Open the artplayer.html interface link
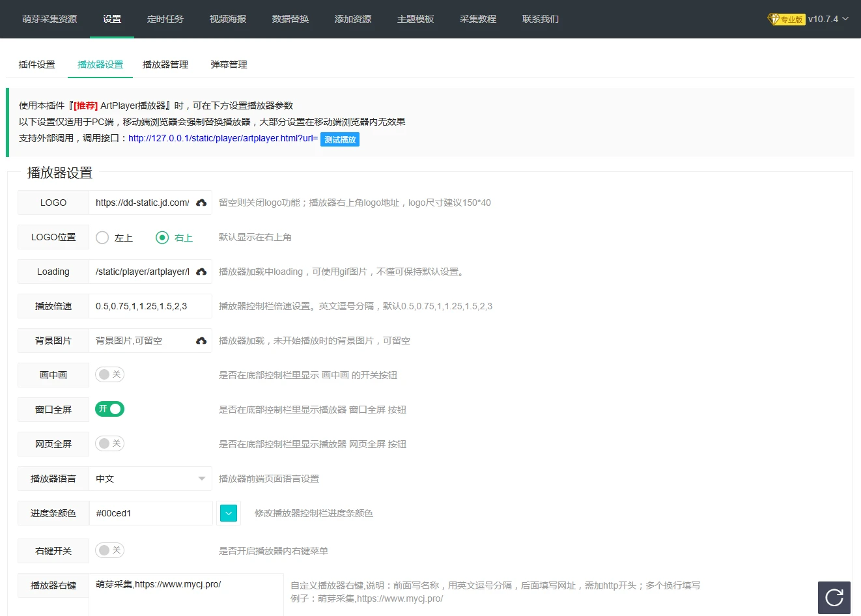This screenshot has width=861, height=616. pos(223,138)
